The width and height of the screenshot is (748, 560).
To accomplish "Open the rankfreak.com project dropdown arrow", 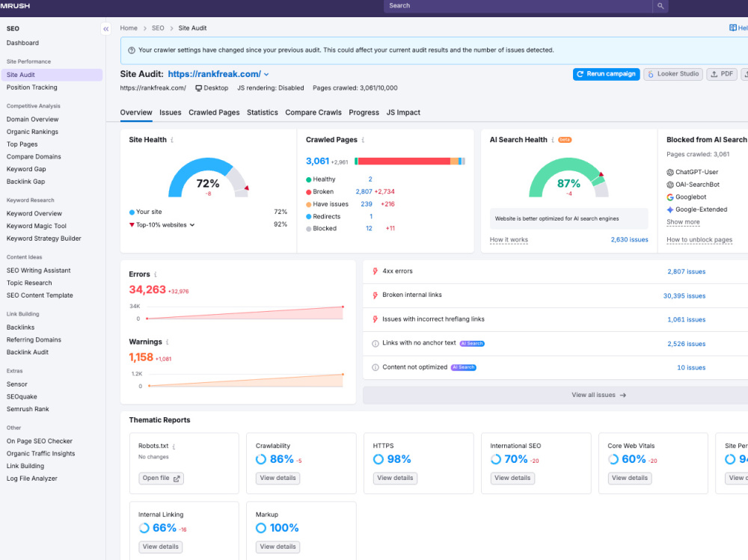I will pos(266,75).
